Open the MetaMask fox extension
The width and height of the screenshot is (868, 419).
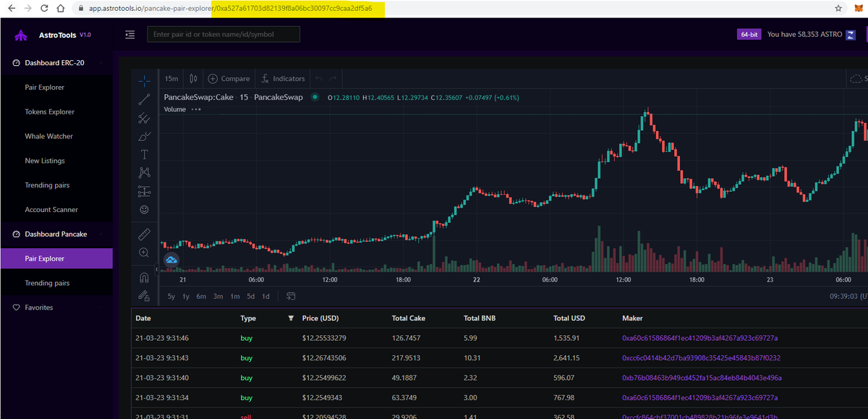[x=858, y=8]
